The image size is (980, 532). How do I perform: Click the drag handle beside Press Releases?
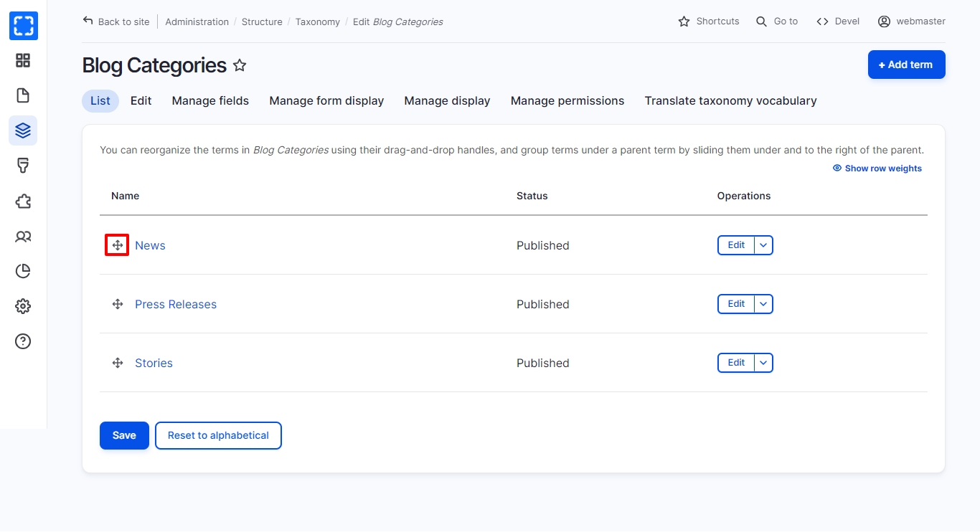(118, 304)
